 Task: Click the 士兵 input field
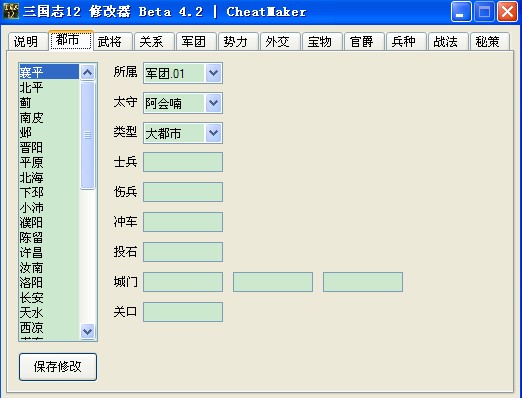coord(183,162)
